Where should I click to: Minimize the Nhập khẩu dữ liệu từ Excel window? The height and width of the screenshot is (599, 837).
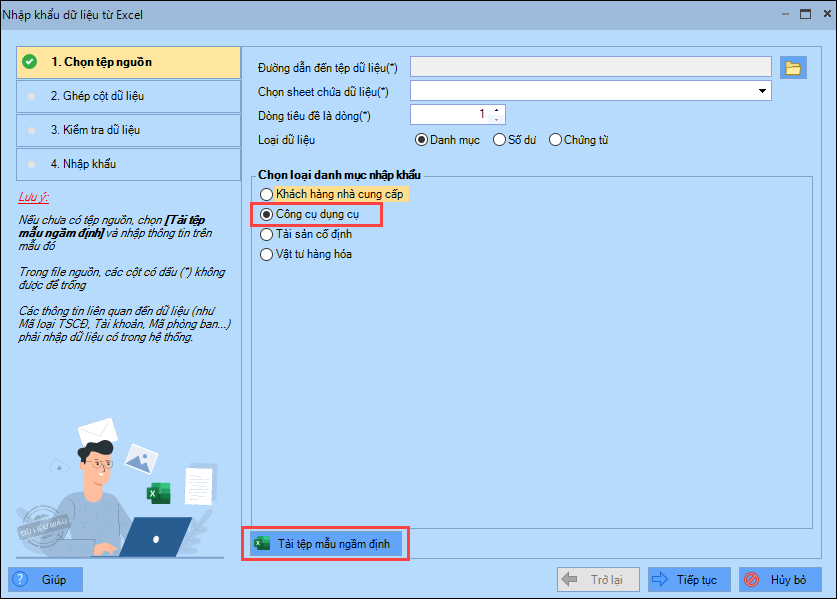click(x=785, y=14)
